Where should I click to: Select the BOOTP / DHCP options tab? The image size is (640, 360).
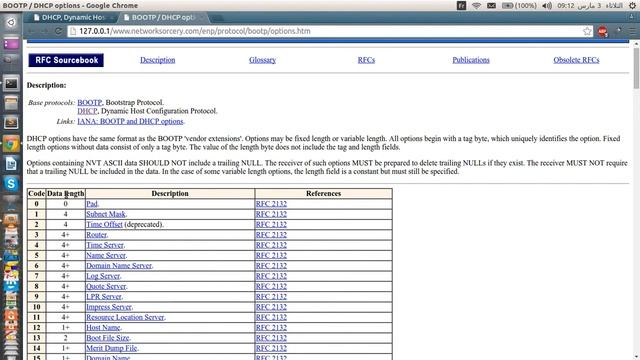[163, 17]
